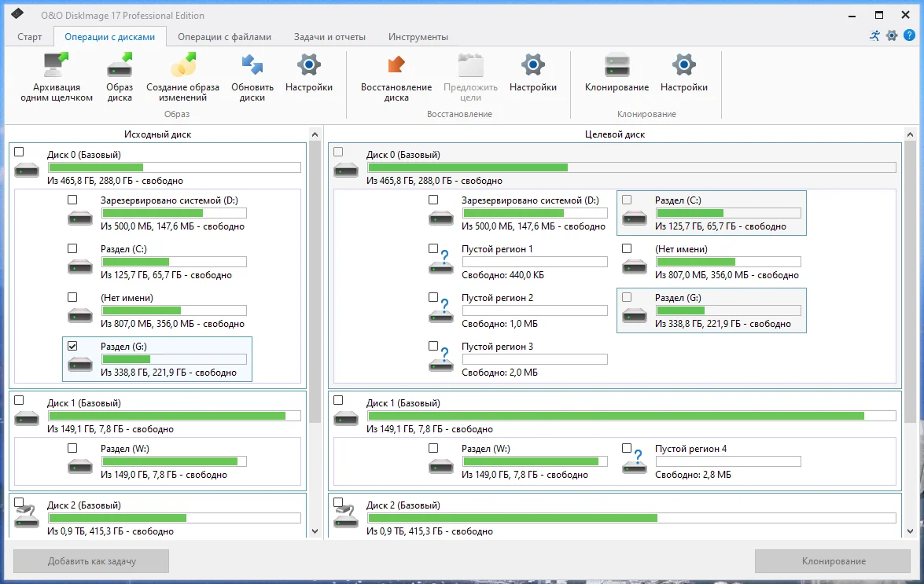Screen dimensions: 924x584
Task: Open Настройки in the Клонирование group
Action: click(683, 64)
